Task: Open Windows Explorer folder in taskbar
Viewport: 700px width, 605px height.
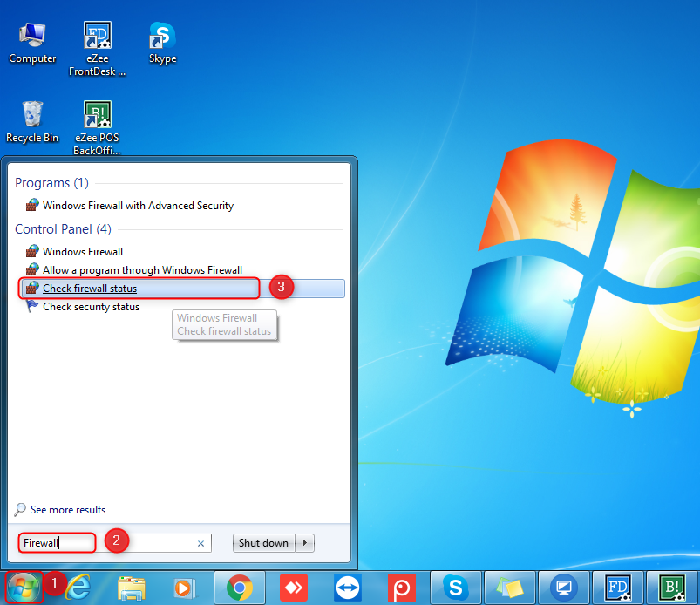Action: tap(132, 588)
